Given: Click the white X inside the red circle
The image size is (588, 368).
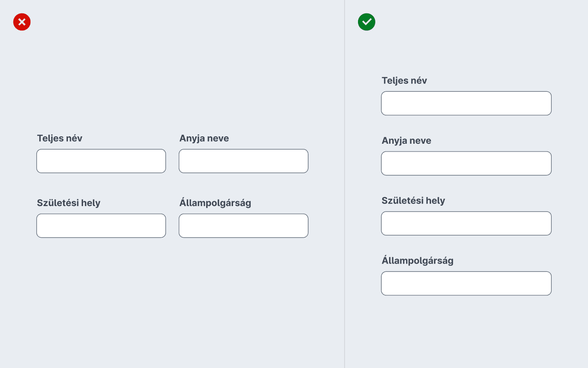Looking at the screenshot, I should (x=22, y=22).
